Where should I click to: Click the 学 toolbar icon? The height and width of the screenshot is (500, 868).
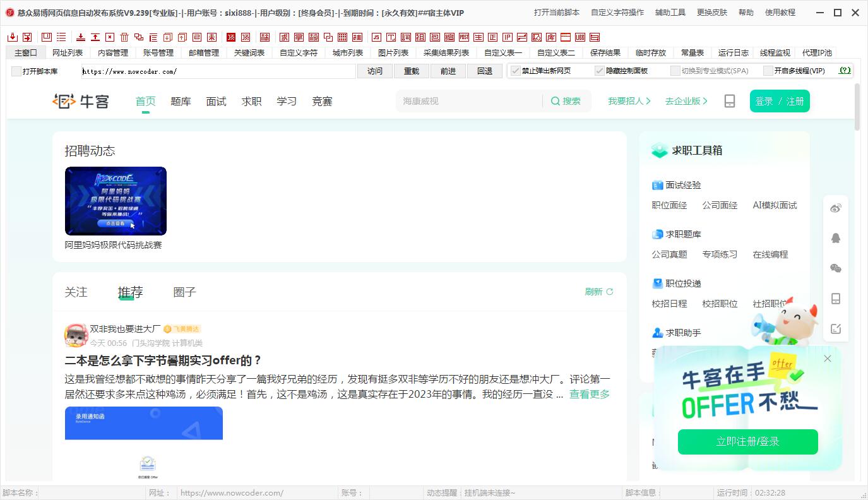pos(299,37)
